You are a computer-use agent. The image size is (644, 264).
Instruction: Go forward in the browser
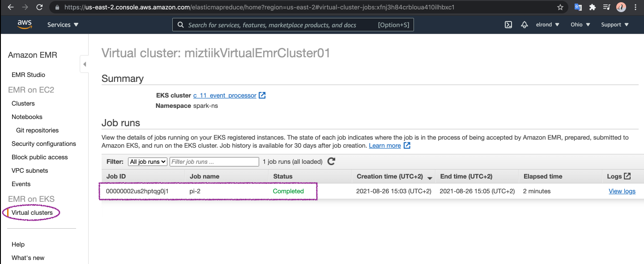(x=25, y=7)
